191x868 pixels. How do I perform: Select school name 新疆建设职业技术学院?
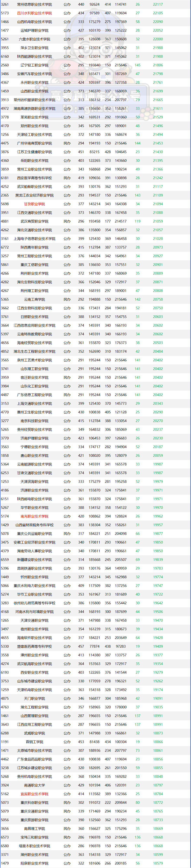(35, 560)
